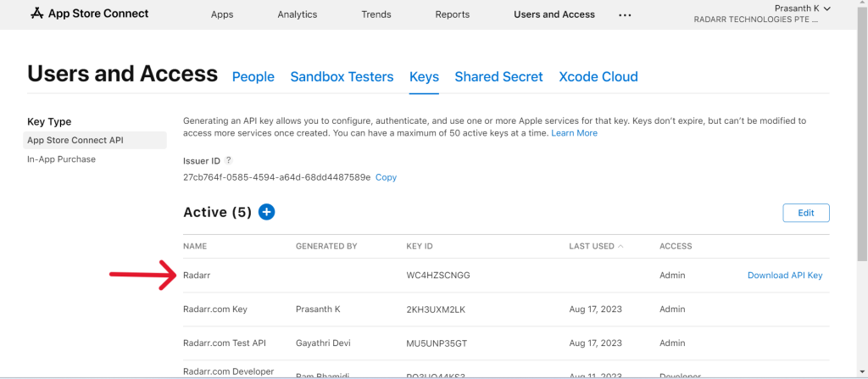The width and height of the screenshot is (868, 379).
Task: Click the App Store Connect logo
Action: [x=89, y=14]
